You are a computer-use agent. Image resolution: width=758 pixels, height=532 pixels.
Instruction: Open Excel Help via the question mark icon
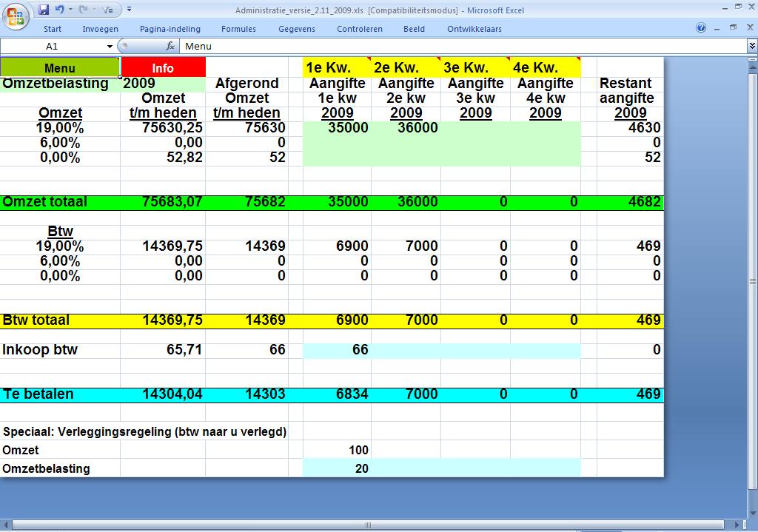click(x=701, y=29)
